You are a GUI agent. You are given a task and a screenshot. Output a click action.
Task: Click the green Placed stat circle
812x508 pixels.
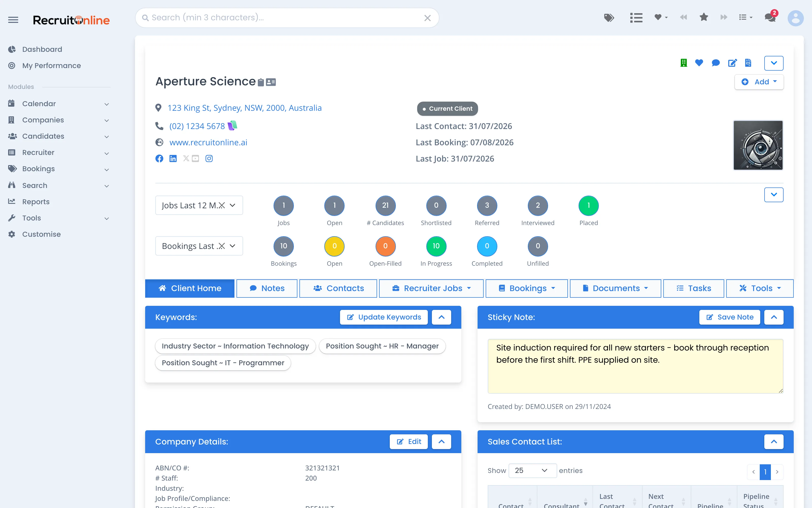pyautogui.click(x=588, y=205)
